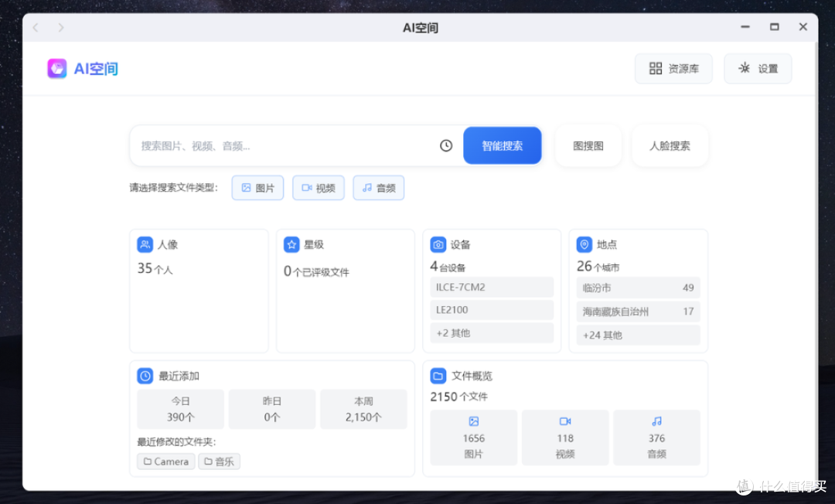This screenshot has width=835, height=504.
Task: Open the 376 音频 tile
Action: tap(656, 438)
